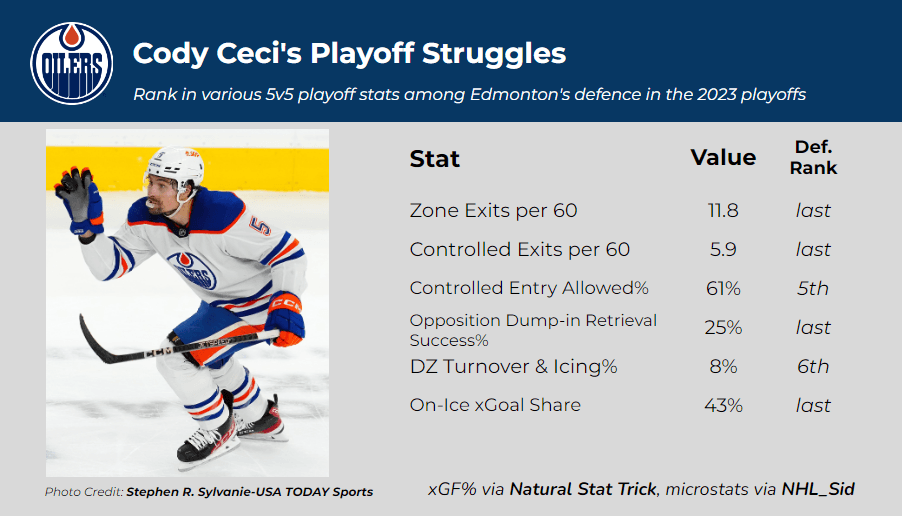Click the 11.8 value for Zone Exits
Viewport: 902px width, 516px height.
coord(722,211)
